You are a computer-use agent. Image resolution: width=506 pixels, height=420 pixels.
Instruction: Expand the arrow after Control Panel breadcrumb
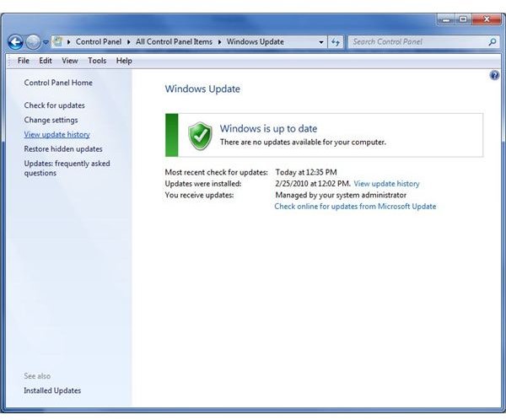[x=128, y=42]
